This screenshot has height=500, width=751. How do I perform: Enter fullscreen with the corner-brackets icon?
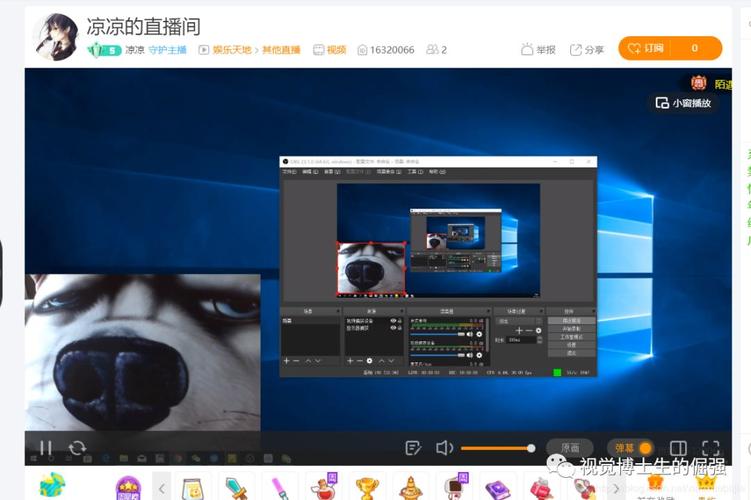(x=710, y=448)
